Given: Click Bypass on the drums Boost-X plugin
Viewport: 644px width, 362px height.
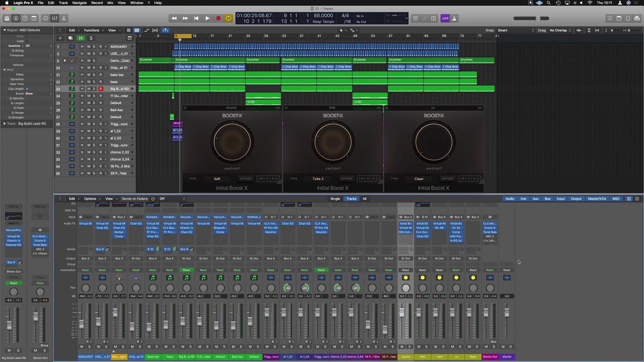Looking at the screenshot, I should point(246,178).
